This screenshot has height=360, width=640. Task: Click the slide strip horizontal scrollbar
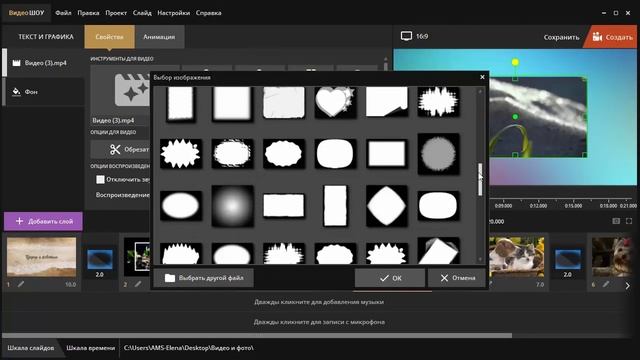[x=257, y=336]
